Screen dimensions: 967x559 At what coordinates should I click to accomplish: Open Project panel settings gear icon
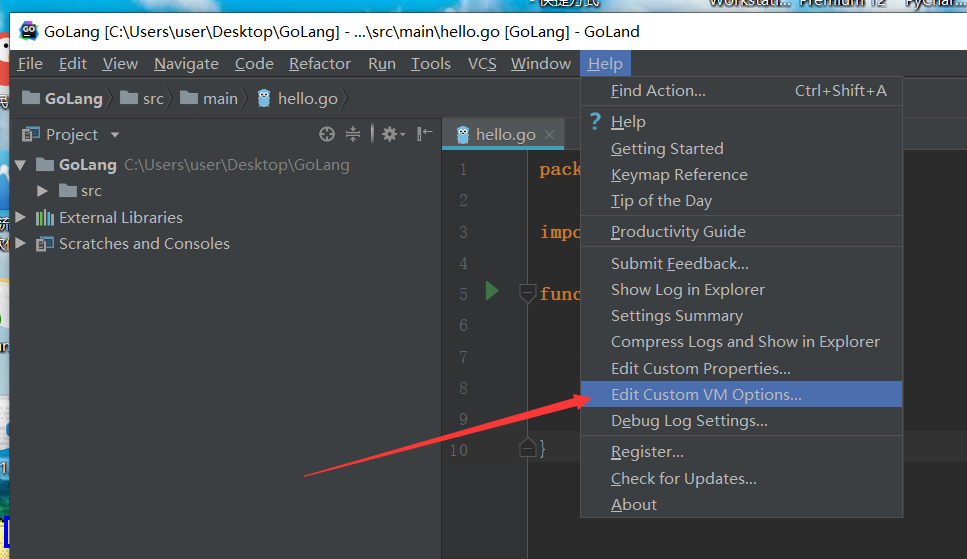(x=392, y=134)
